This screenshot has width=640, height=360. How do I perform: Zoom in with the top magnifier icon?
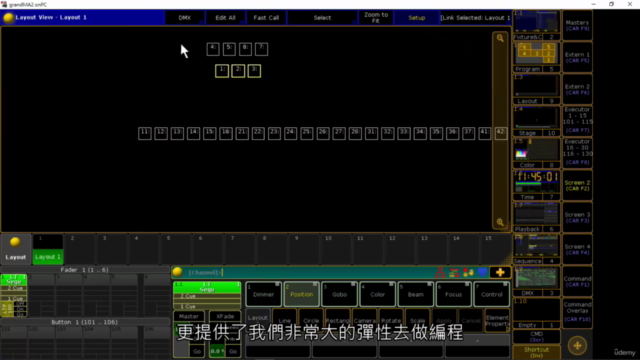point(500,38)
